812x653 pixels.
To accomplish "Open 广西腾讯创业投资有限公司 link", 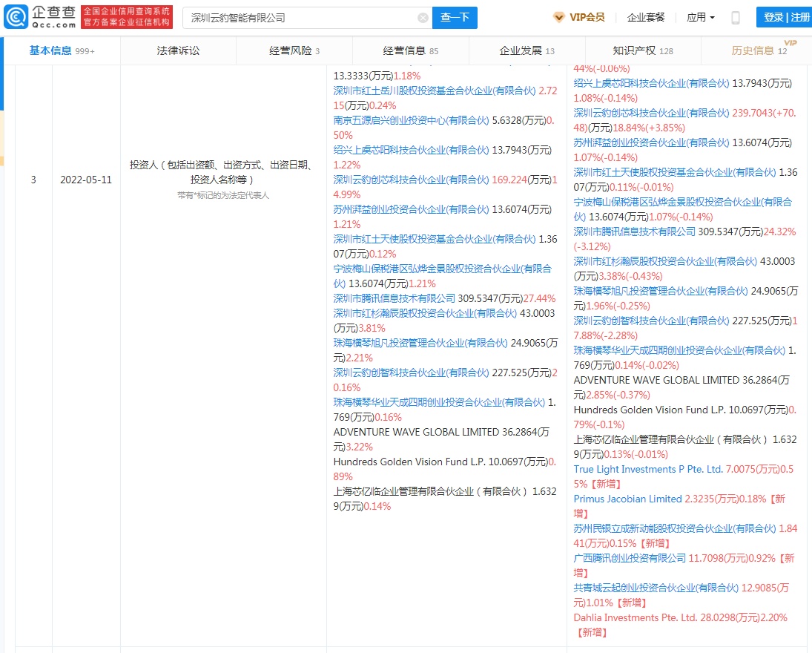I will coord(630,558).
